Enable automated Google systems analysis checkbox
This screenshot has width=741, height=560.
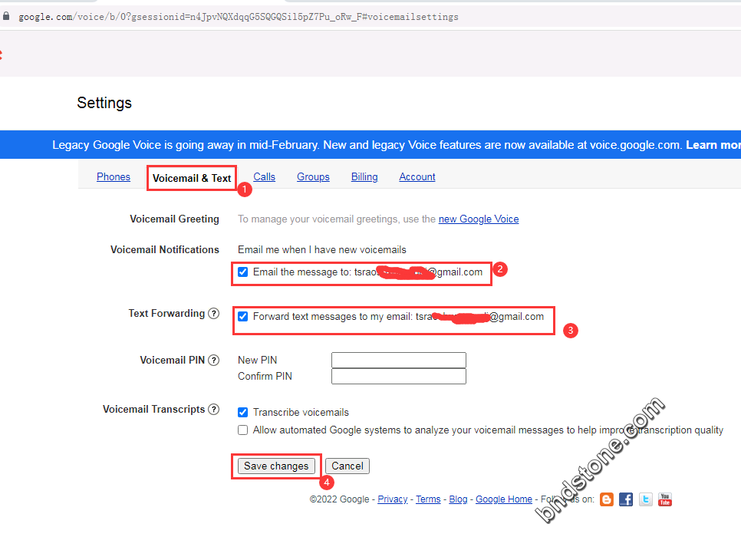tap(243, 430)
